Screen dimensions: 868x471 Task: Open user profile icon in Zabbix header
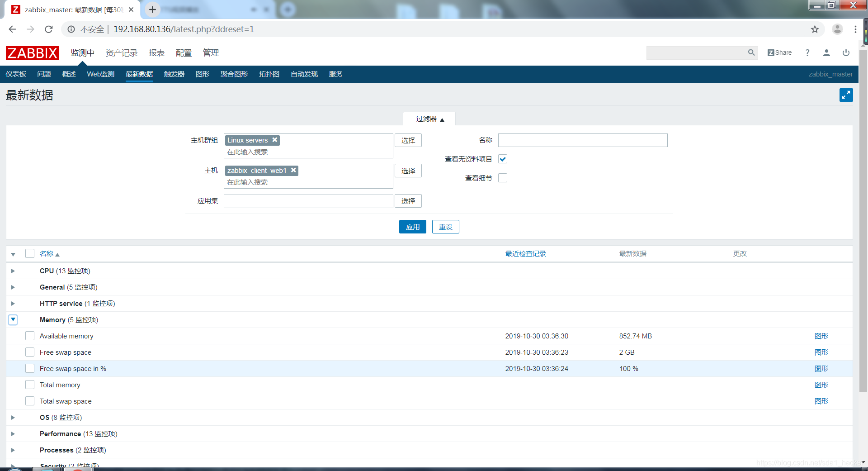(x=826, y=53)
